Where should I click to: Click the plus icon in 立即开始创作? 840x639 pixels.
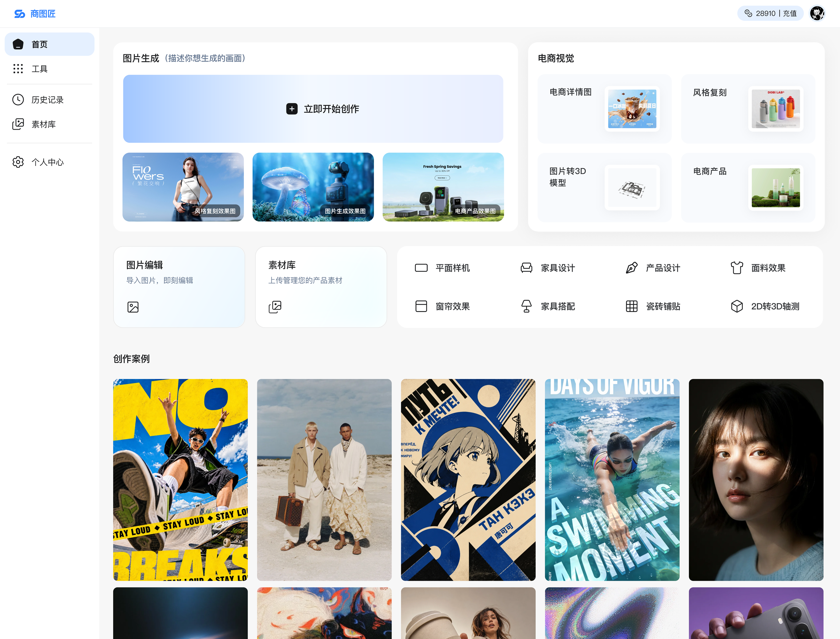292,109
